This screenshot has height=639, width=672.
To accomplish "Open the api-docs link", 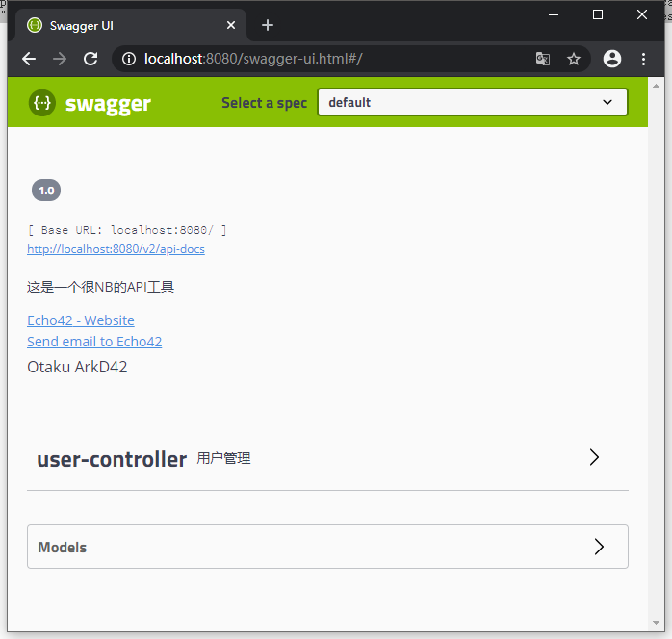I will click(x=116, y=249).
